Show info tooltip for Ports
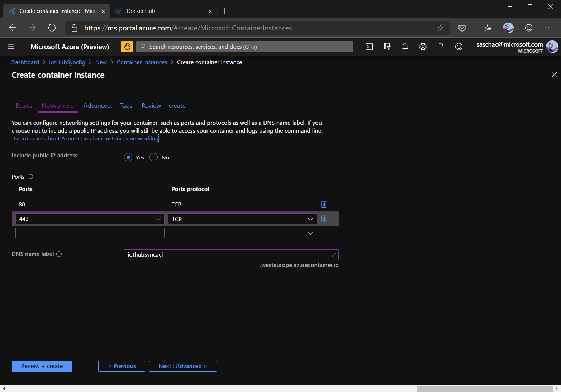 point(30,176)
